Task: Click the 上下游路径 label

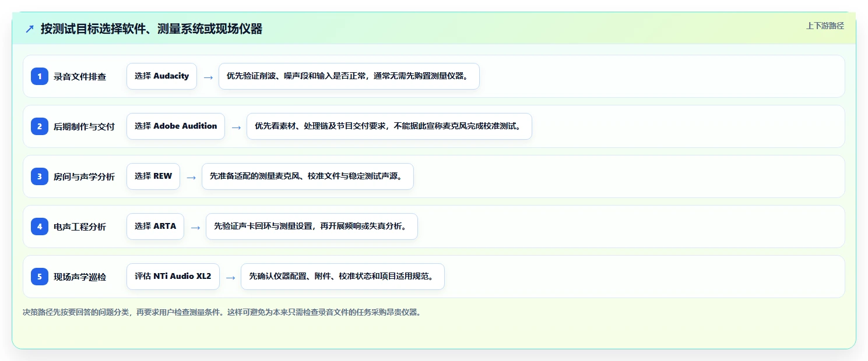Action: [x=825, y=26]
